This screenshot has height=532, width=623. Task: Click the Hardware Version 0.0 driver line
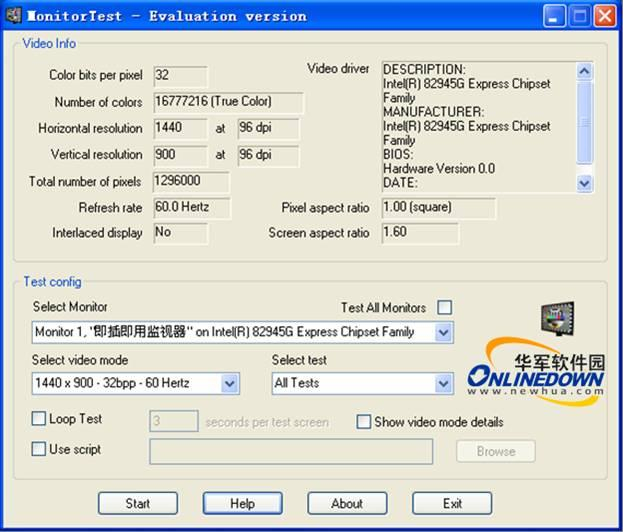point(439,168)
